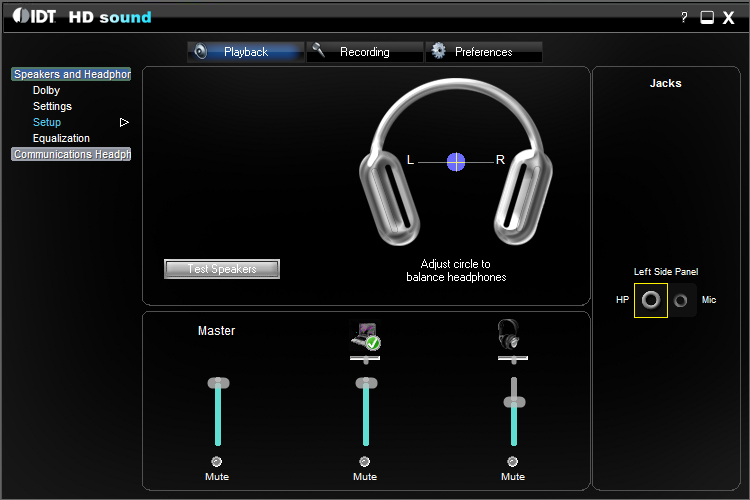Open the Equalization page
The height and width of the screenshot is (500, 750).
pyautogui.click(x=61, y=138)
